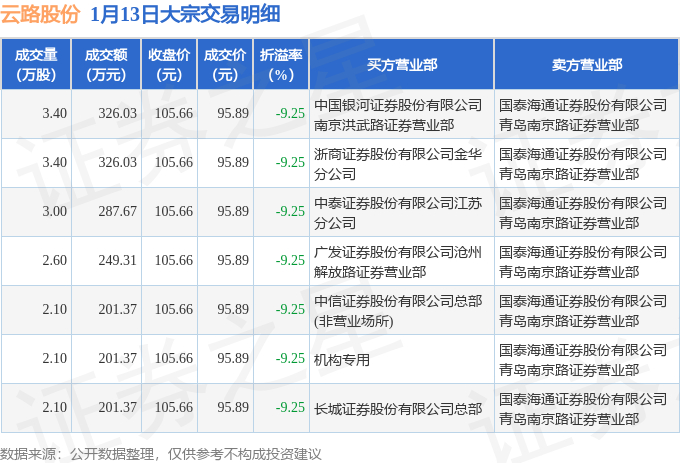Click buyer 长城证券股份有限公司总部
The width and height of the screenshot is (680, 463).
(398, 408)
